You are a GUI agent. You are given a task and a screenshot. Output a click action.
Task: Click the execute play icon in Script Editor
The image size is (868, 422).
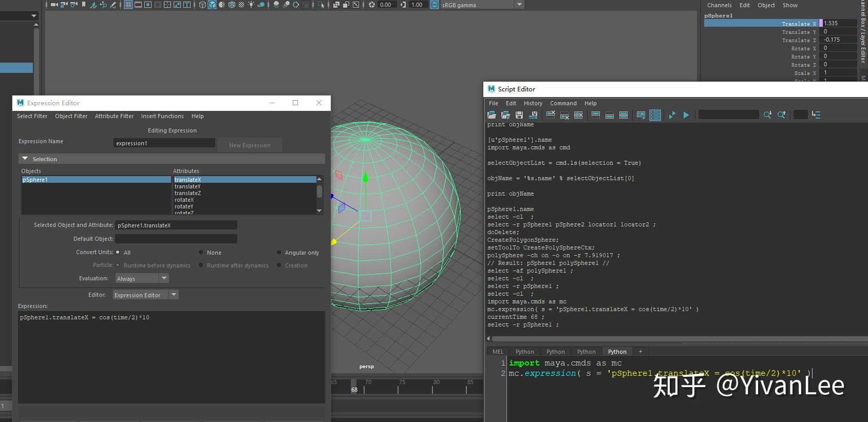tap(686, 115)
